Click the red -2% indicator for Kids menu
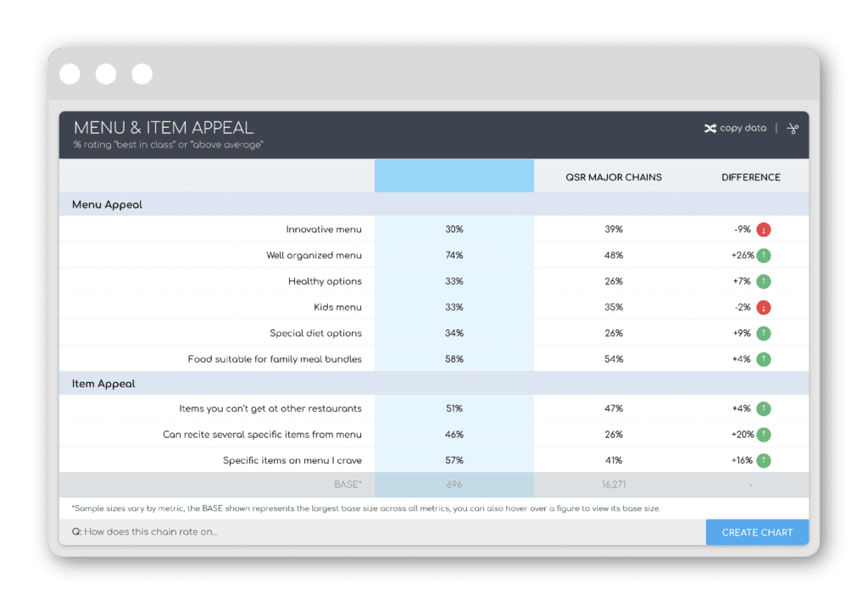Viewport: 868px width, 605px height. (x=763, y=307)
